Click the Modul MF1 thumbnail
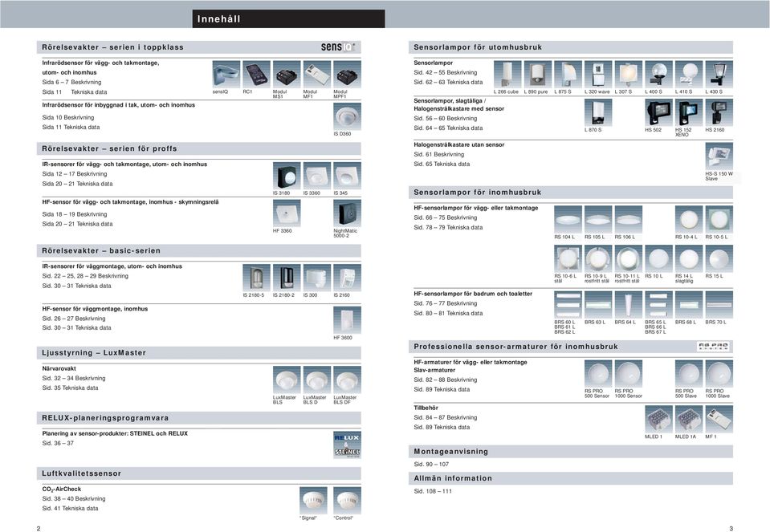The height and width of the screenshot is (532, 770). pos(316,75)
